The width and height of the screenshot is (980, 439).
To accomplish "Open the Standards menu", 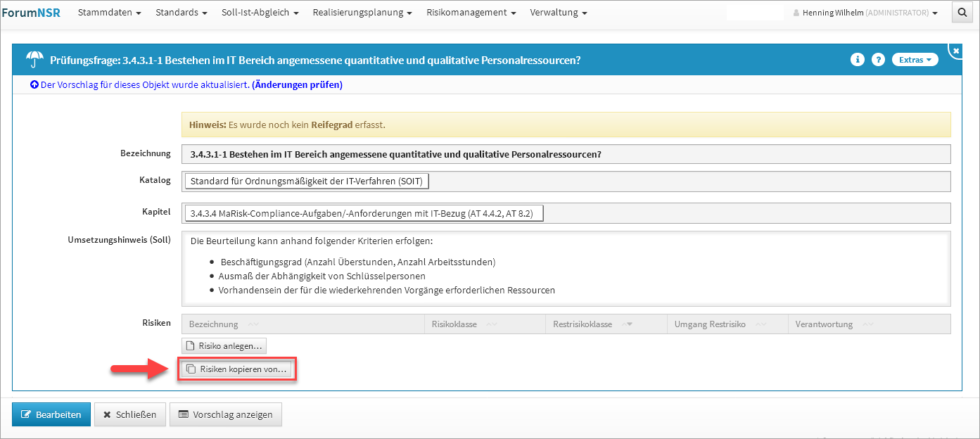I will (181, 13).
